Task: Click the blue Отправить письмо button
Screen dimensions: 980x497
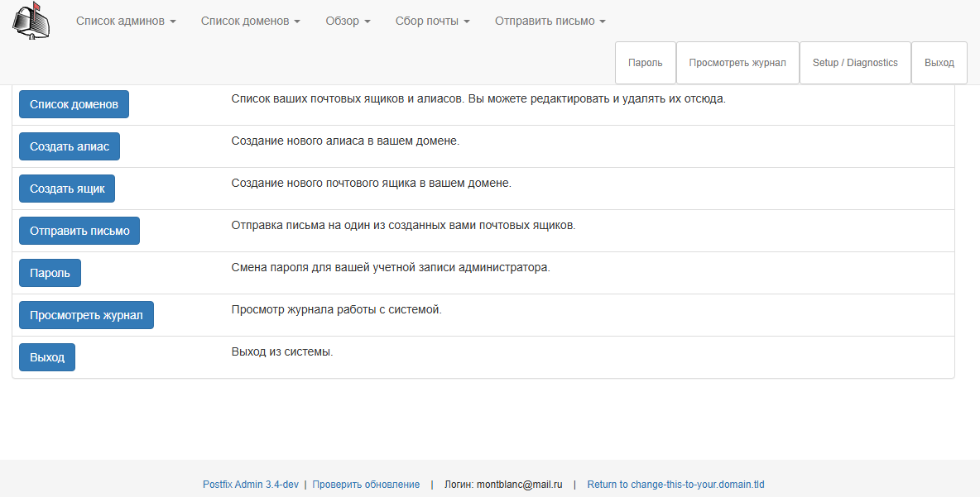Action: point(79,231)
